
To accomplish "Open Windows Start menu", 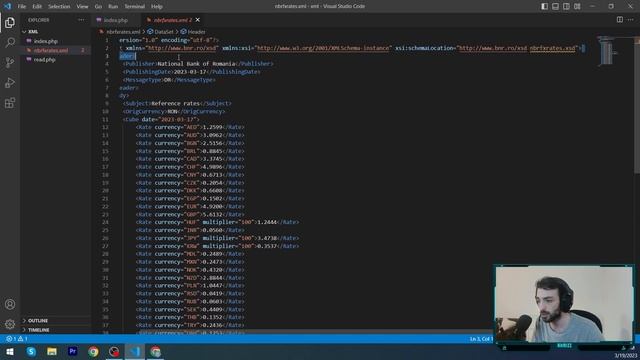I will point(10,351).
